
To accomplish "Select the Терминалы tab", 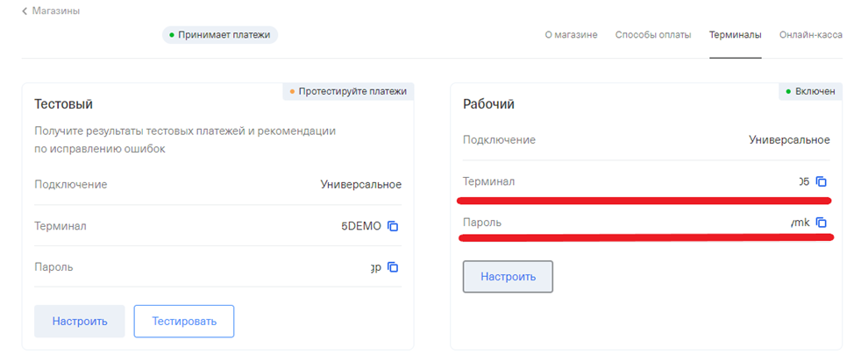I will pos(735,35).
